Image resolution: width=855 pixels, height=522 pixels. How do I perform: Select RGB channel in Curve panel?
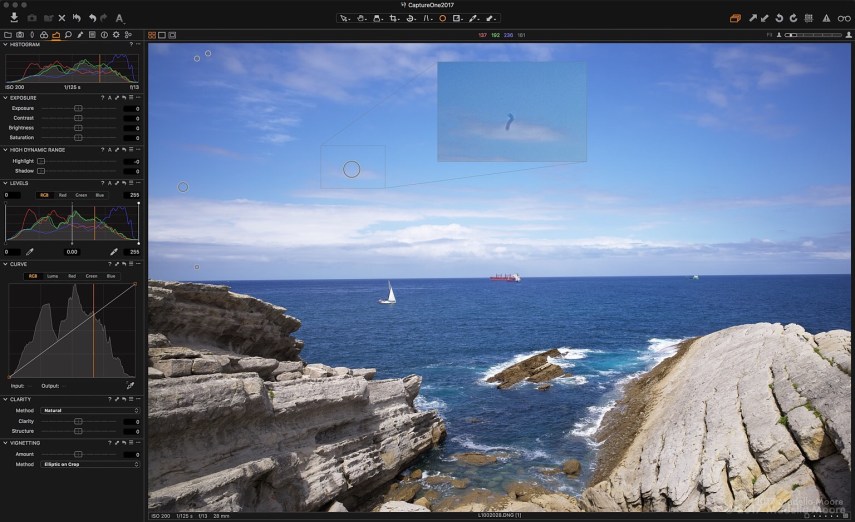[33, 276]
